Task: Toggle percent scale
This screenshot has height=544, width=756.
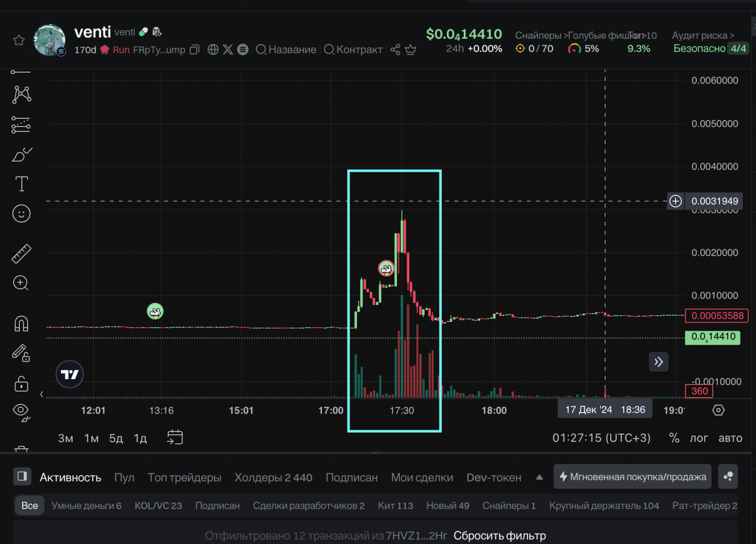Action: (x=674, y=438)
